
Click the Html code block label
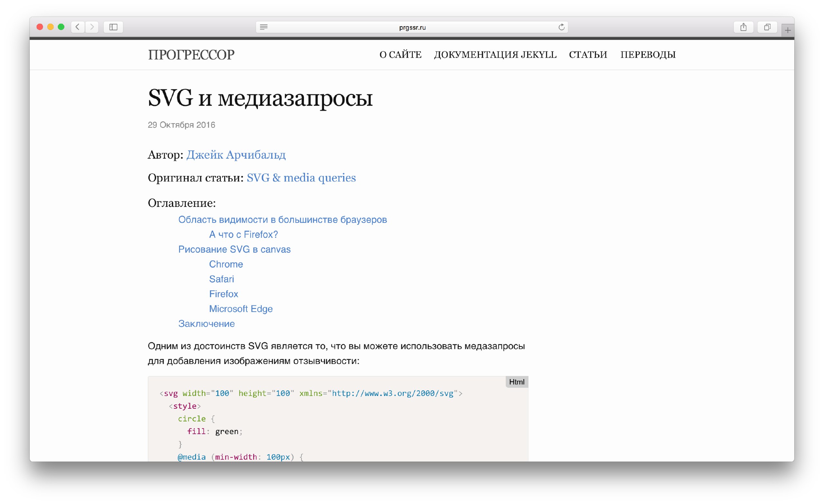click(x=517, y=382)
